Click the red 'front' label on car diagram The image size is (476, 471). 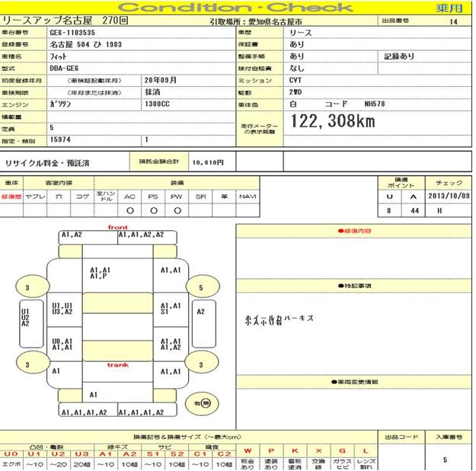tap(118, 227)
